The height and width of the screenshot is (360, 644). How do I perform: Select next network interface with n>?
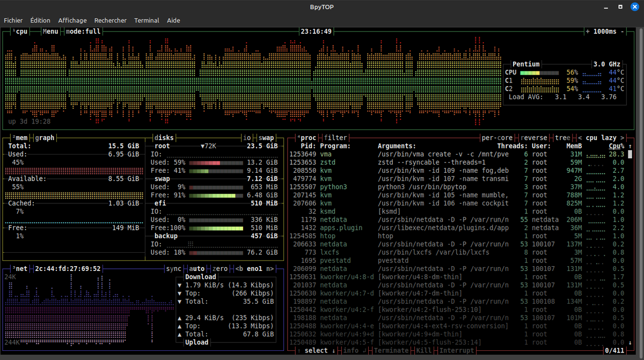click(270, 269)
